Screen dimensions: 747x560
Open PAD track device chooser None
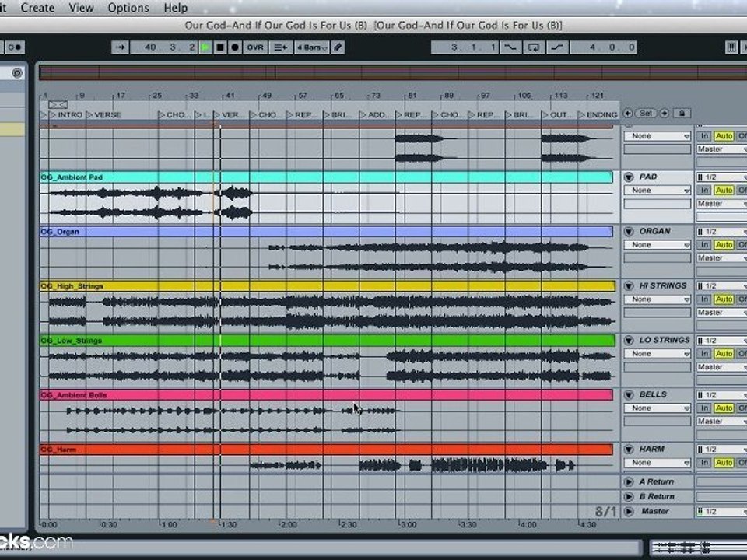pyautogui.click(x=658, y=191)
